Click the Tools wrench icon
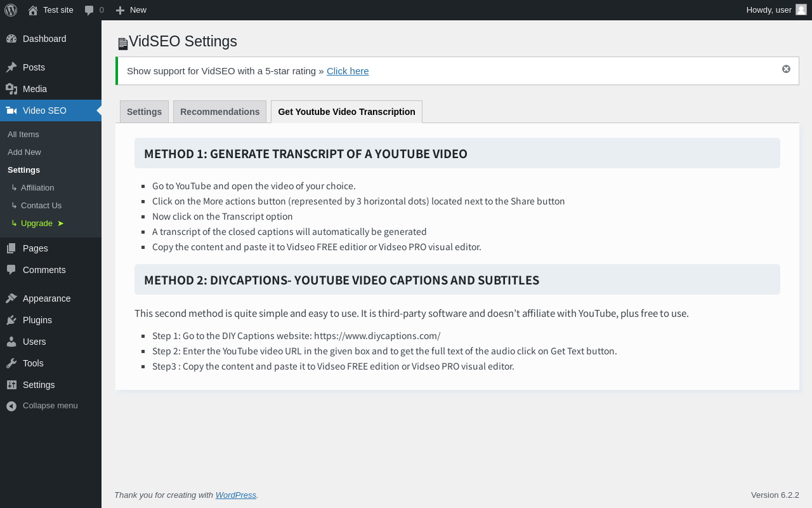The width and height of the screenshot is (812, 508). 11,363
